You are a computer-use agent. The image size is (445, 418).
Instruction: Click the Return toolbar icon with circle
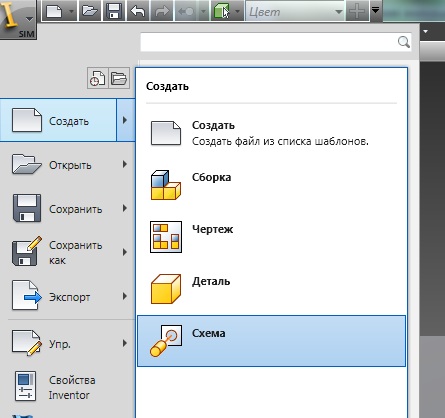pyautogui.click(x=186, y=12)
